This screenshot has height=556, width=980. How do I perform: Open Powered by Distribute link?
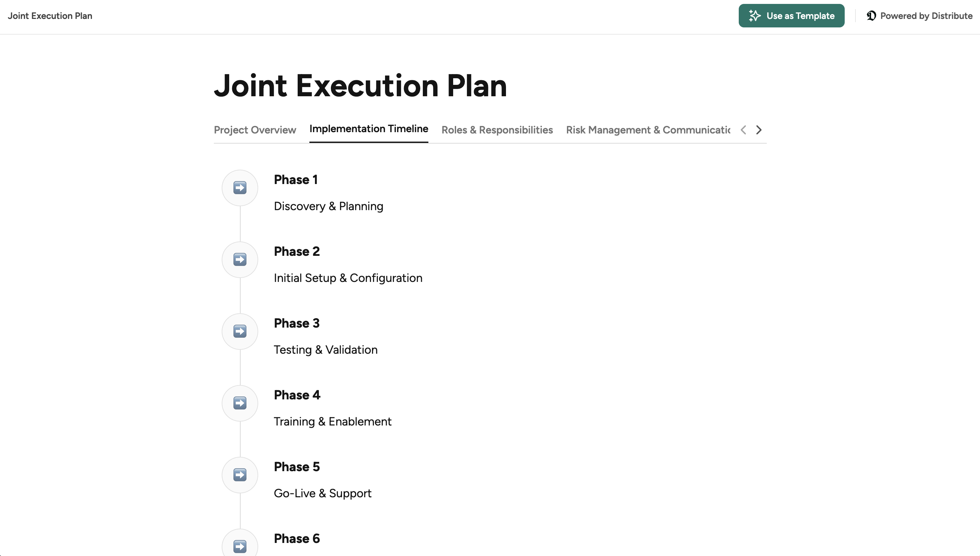[x=920, y=16]
